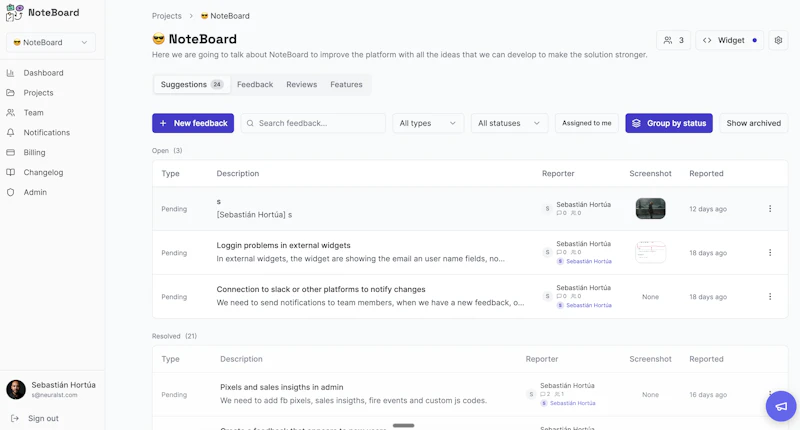Open Pixels and sales insigths in admin
Image resolution: width=800 pixels, height=430 pixels.
click(x=282, y=387)
